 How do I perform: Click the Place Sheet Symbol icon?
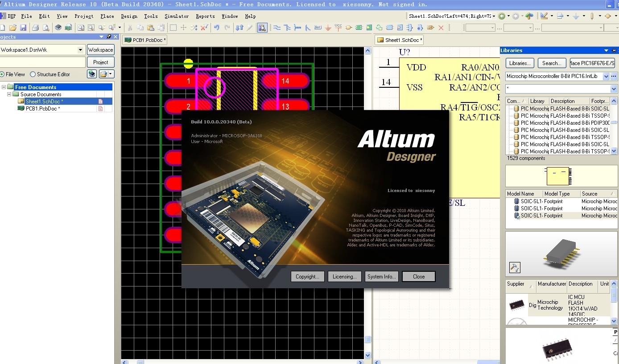click(359, 28)
